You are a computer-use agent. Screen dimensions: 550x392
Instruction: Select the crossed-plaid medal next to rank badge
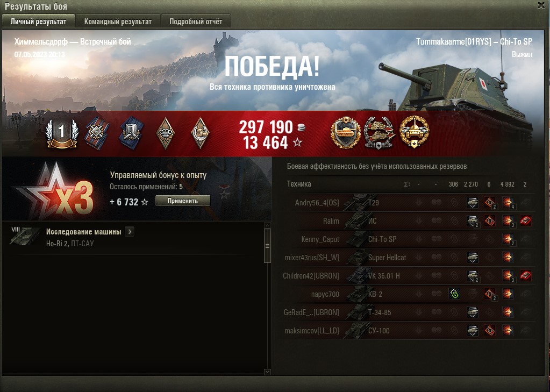[97, 133]
